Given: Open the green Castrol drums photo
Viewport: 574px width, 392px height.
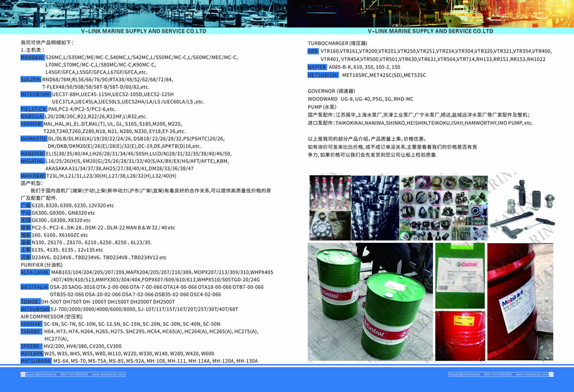Looking at the screenshot, I should pyautogui.click(x=370, y=302).
